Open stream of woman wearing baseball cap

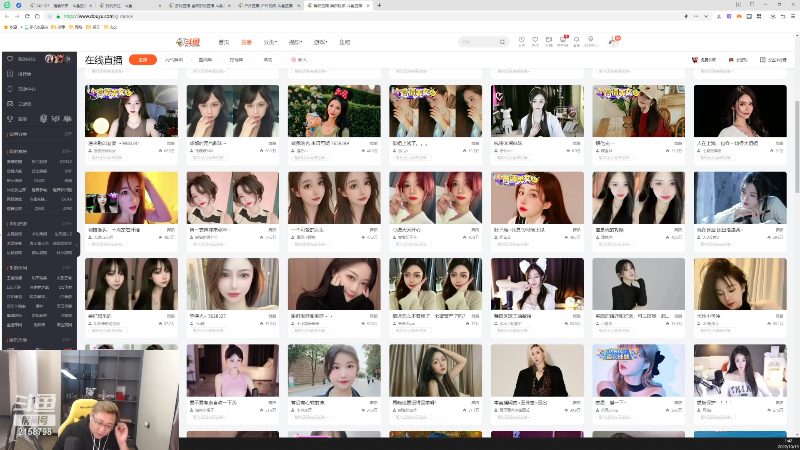coord(639,111)
